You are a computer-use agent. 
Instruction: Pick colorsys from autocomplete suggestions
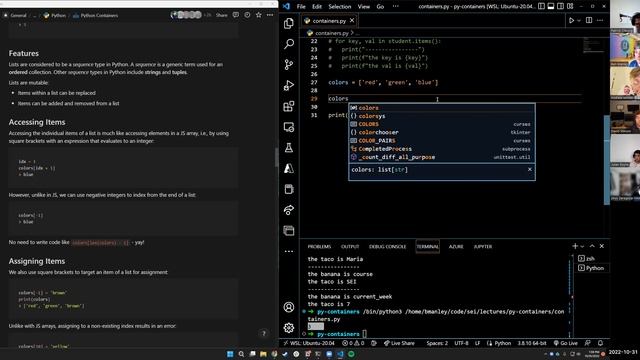coord(442,116)
